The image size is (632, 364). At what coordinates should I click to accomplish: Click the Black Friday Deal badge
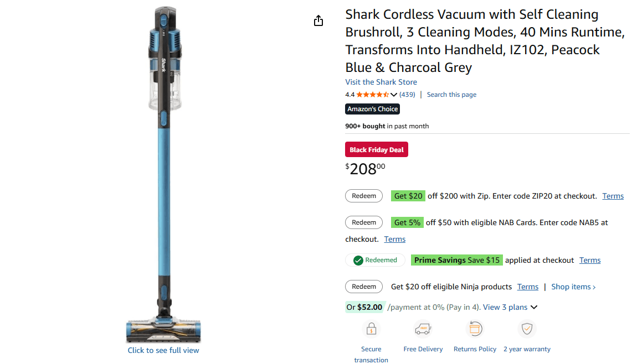[377, 150]
